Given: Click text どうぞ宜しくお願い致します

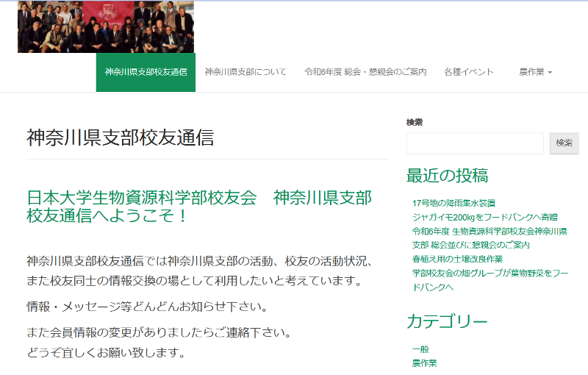Looking at the screenshot, I should [107, 352].
